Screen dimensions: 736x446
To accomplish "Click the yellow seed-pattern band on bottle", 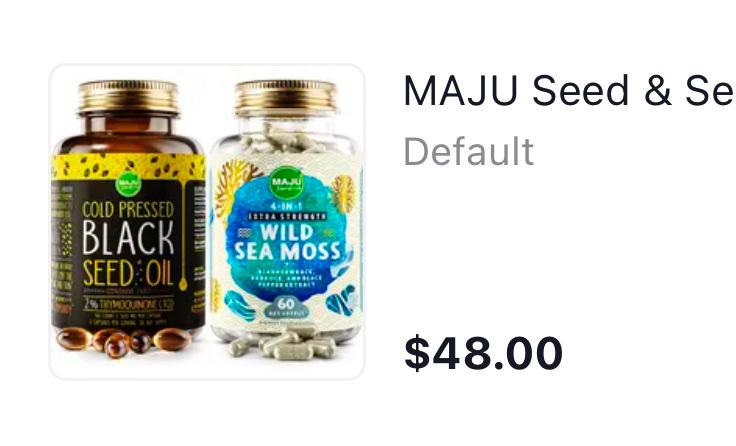I will (x=128, y=166).
